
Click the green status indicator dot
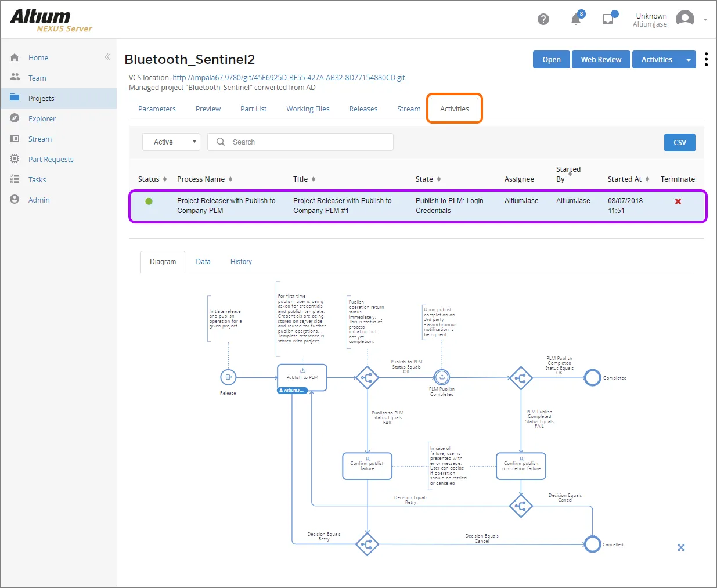(149, 201)
